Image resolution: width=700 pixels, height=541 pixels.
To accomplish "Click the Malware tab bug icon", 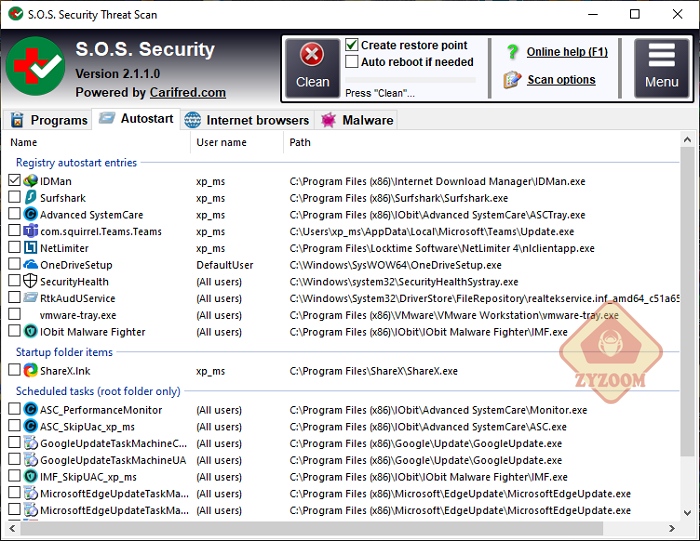I will (x=328, y=120).
